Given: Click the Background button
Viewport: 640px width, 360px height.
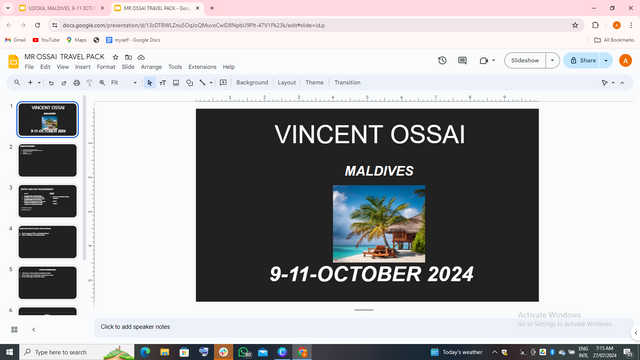Looking at the screenshot, I should [x=252, y=82].
